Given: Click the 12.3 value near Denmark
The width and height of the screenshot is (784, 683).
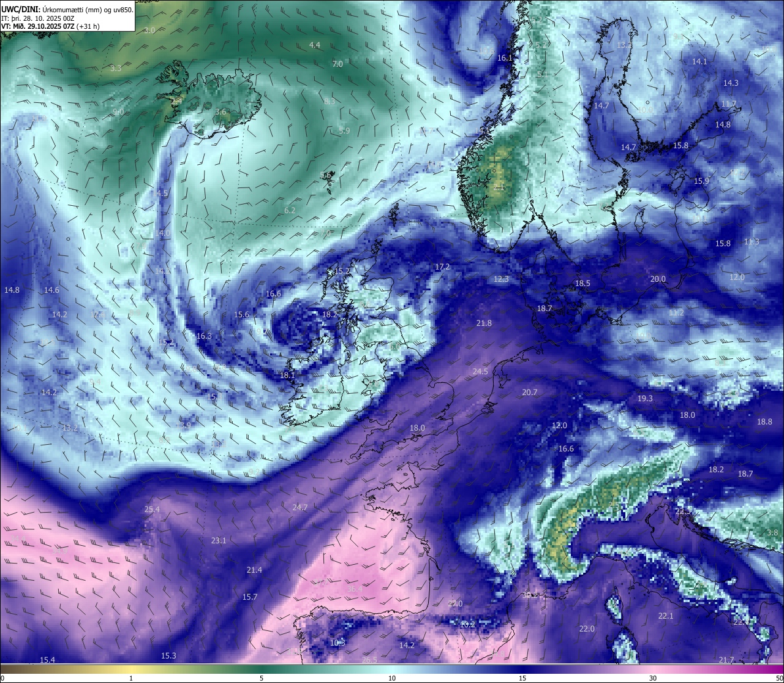Looking at the screenshot, I should (x=501, y=279).
